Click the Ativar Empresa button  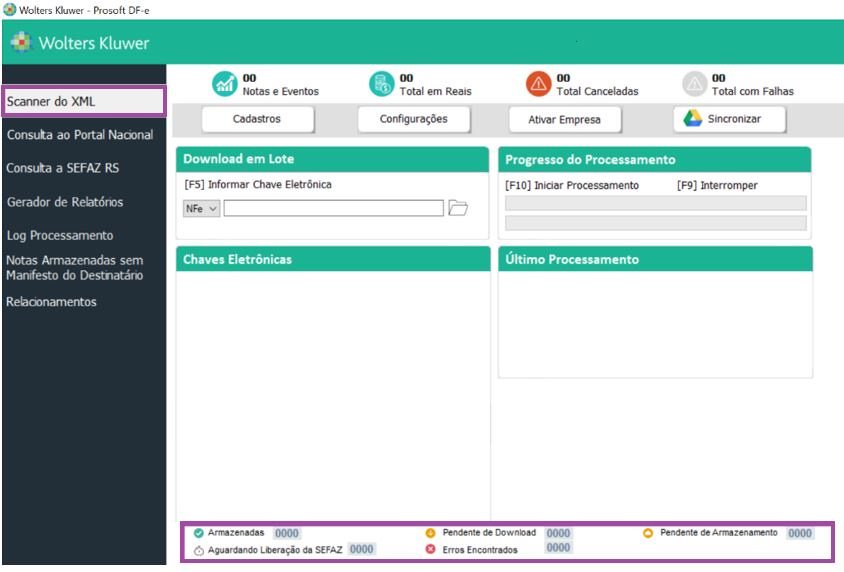click(x=565, y=119)
